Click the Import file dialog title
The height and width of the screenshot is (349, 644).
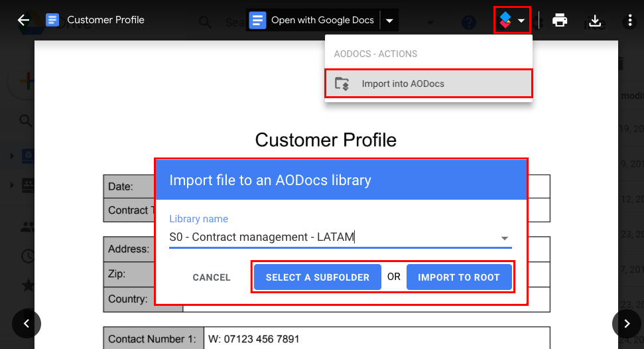click(x=270, y=180)
